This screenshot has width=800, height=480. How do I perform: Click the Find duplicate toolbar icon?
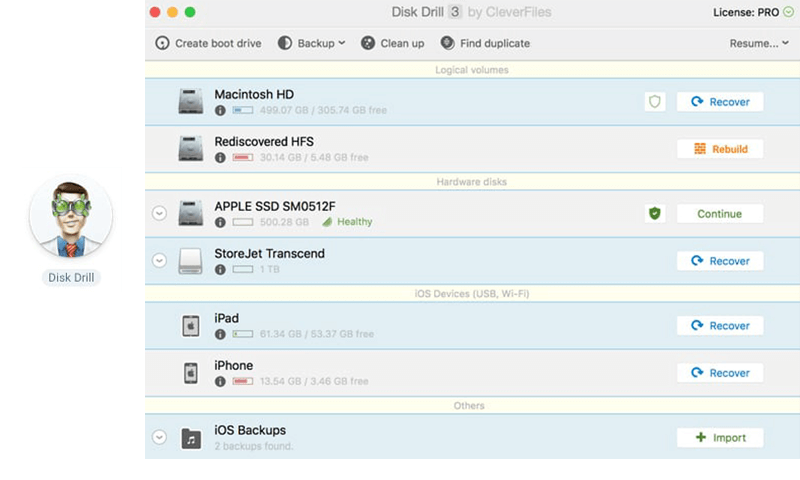(447, 43)
